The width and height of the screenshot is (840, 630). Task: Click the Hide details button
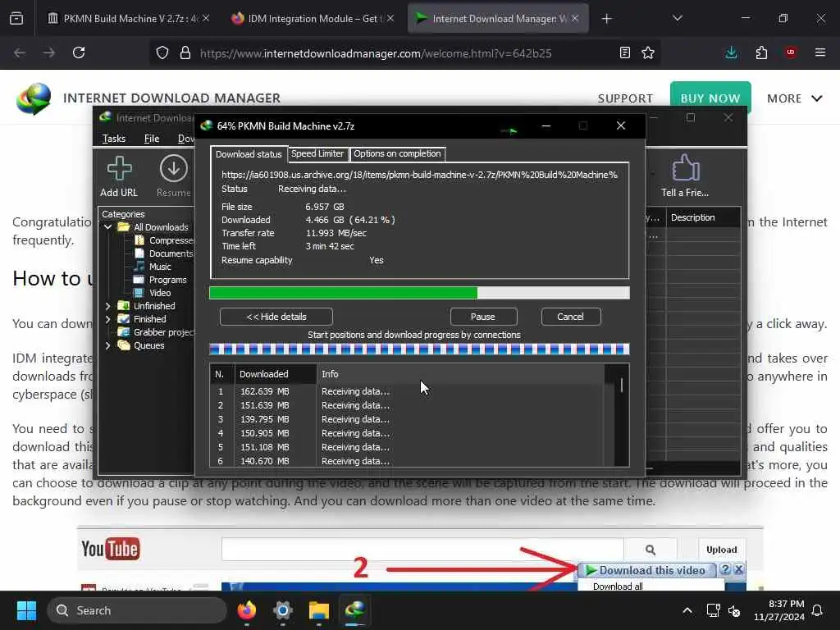pos(276,317)
